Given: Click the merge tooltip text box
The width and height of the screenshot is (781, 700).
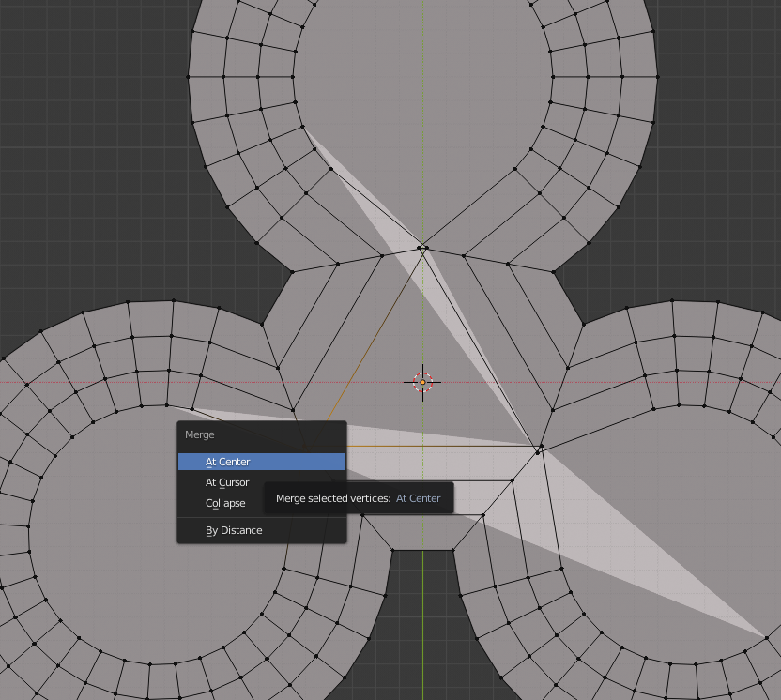Looking at the screenshot, I should tap(359, 498).
